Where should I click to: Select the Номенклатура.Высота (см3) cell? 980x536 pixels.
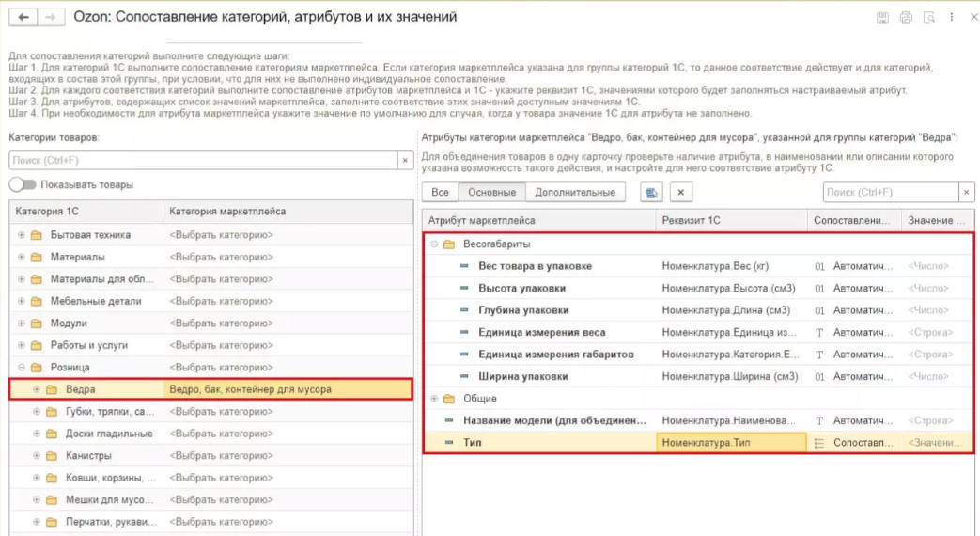point(731,288)
